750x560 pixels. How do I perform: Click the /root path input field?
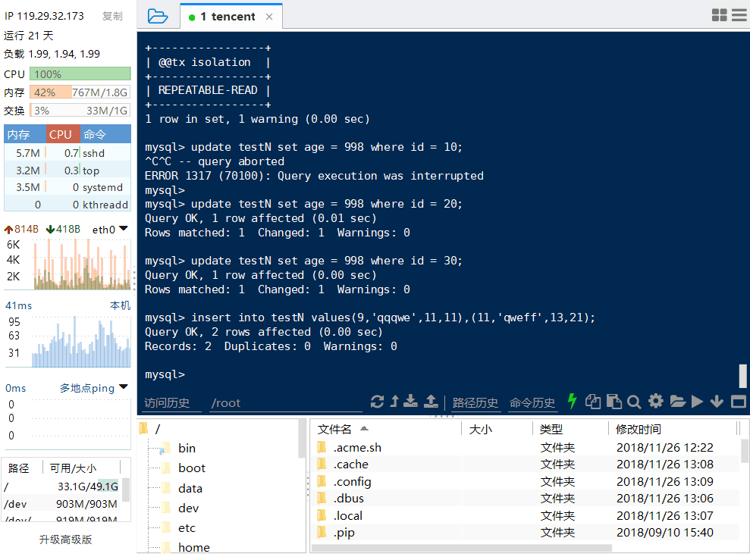[x=286, y=403]
